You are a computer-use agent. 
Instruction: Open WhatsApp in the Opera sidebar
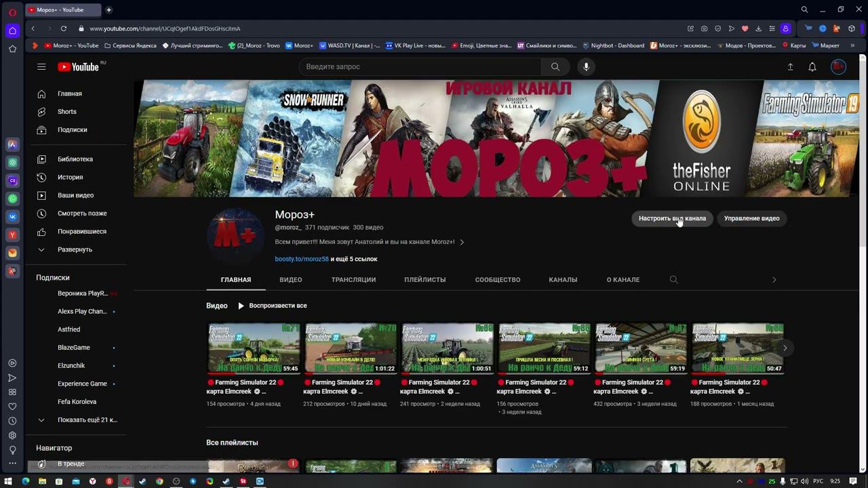click(x=12, y=199)
